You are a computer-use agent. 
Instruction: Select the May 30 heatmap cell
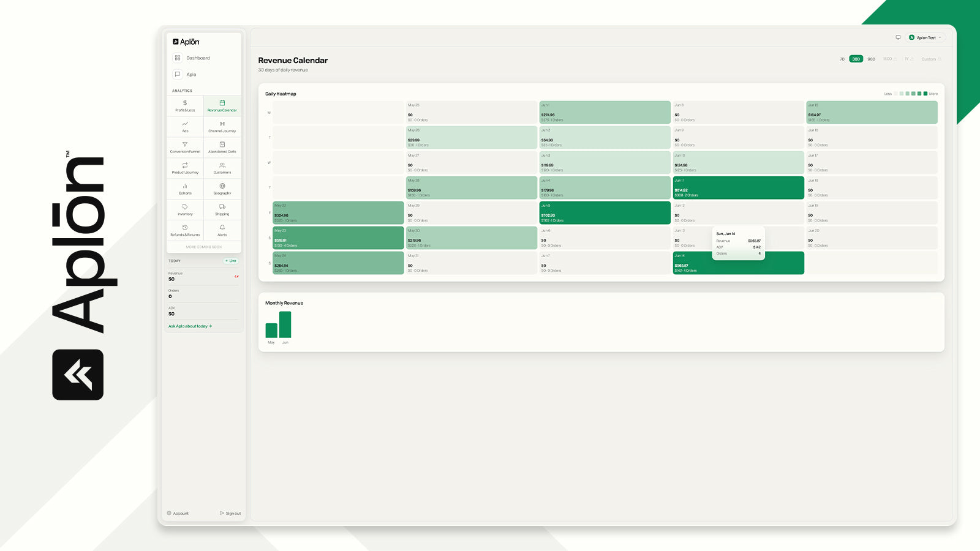pyautogui.click(x=472, y=238)
